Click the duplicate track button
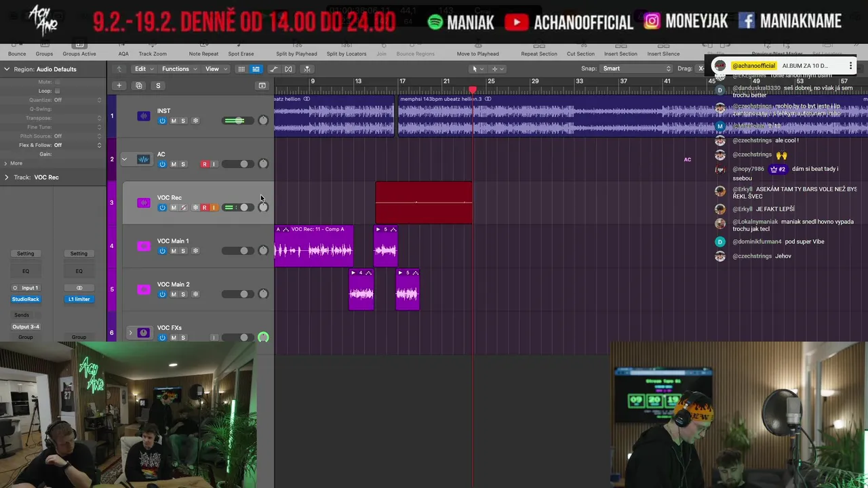 (138, 85)
